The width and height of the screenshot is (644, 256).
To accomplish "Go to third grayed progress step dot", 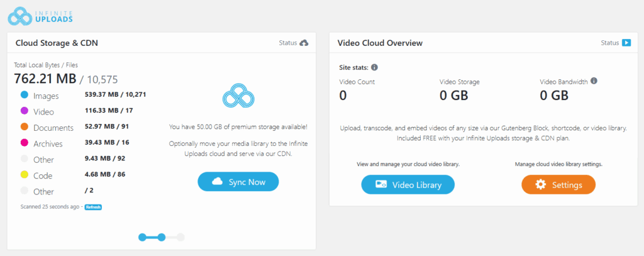I will [180, 237].
